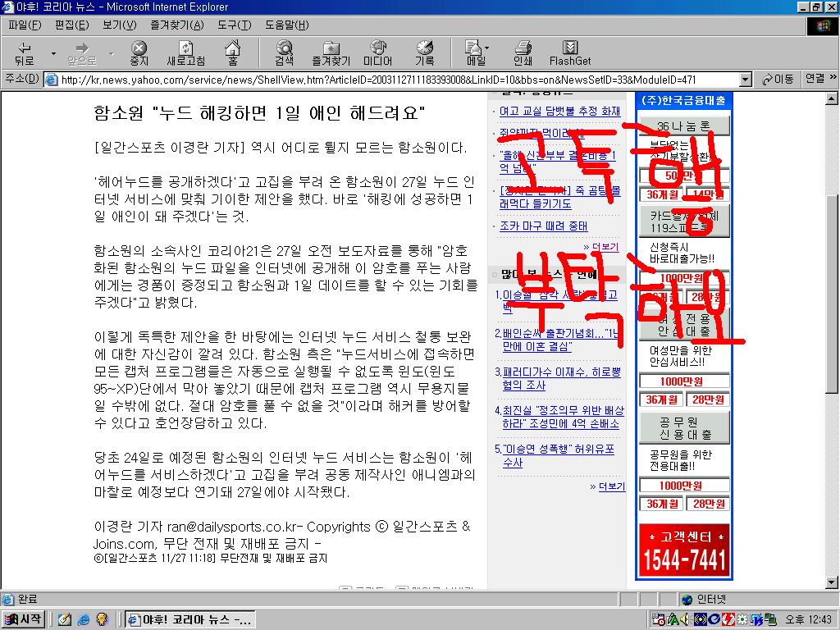This screenshot has height=630, width=840.
Task: Open the 미디어 media toolbar icon
Action: [378, 48]
